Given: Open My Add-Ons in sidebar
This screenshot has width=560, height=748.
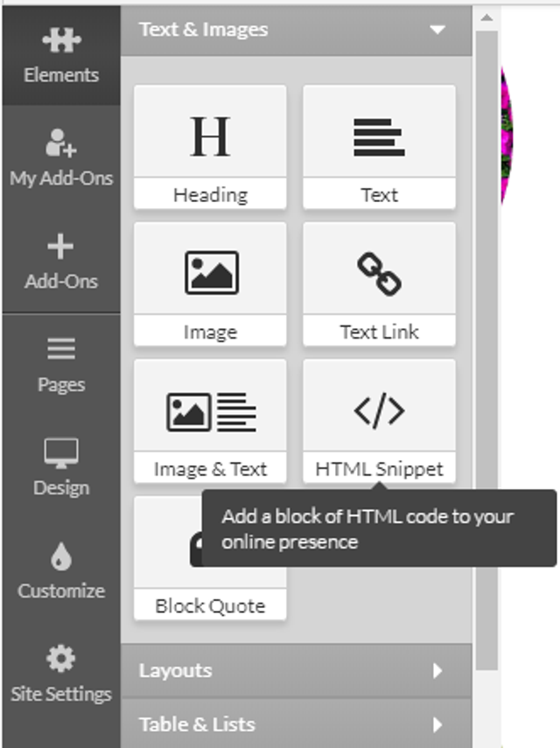Looking at the screenshot, I should tap(61, 157).
